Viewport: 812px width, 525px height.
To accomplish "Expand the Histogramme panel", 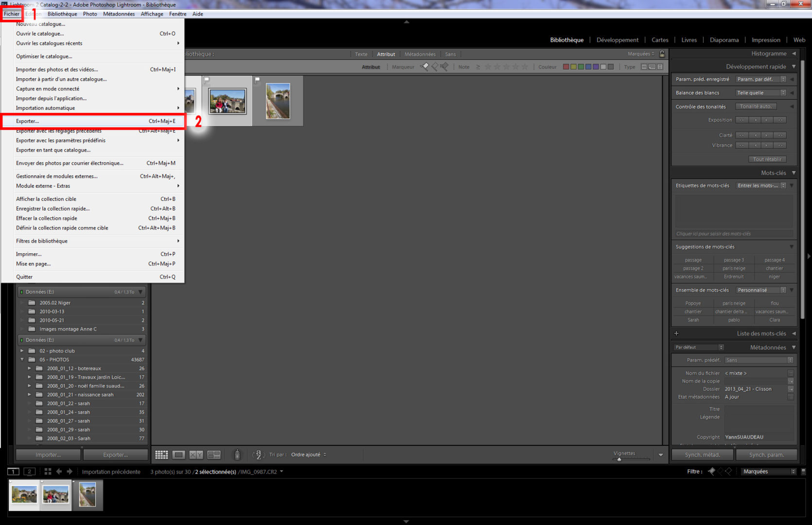I will [x=794, y=53].
